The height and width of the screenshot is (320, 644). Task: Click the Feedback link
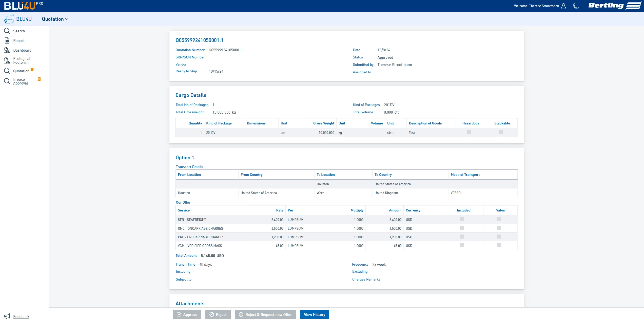[21, 317]
